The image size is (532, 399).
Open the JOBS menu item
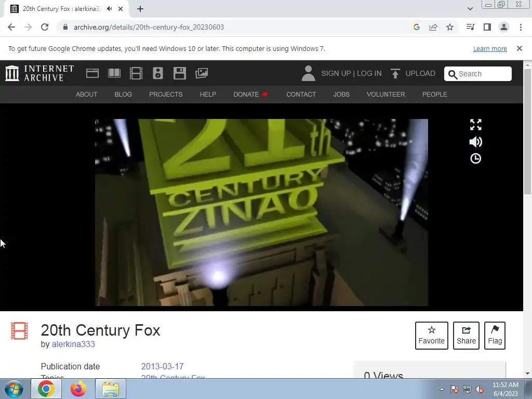(x=341, y=95)
